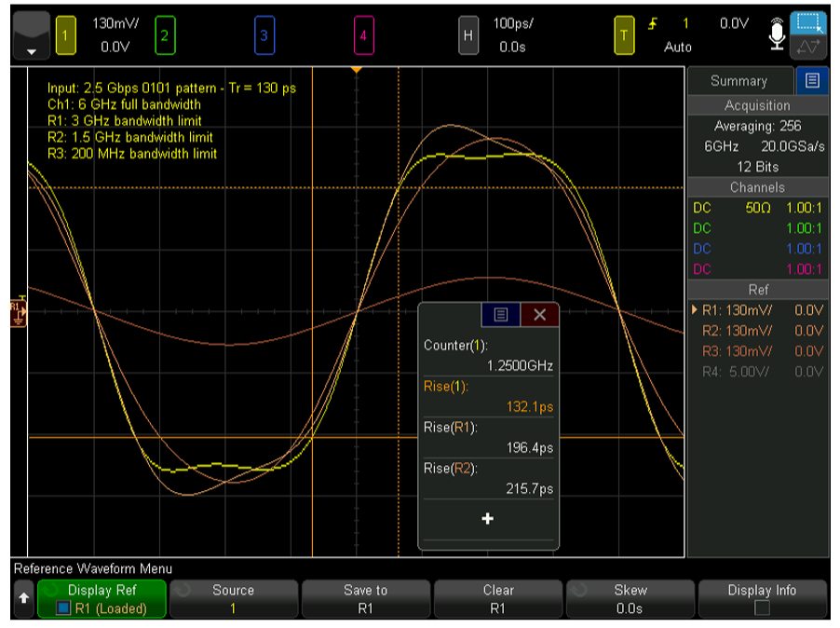The height and width of the screenshot is (628, 840).
Task: Click the R1 ground reference marker
Action: tap(19, 312)
